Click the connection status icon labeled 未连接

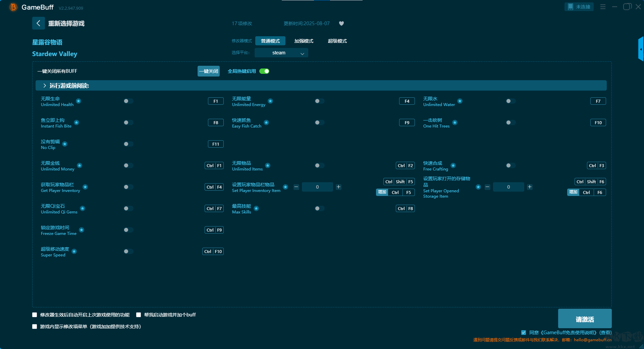point(579,7)
